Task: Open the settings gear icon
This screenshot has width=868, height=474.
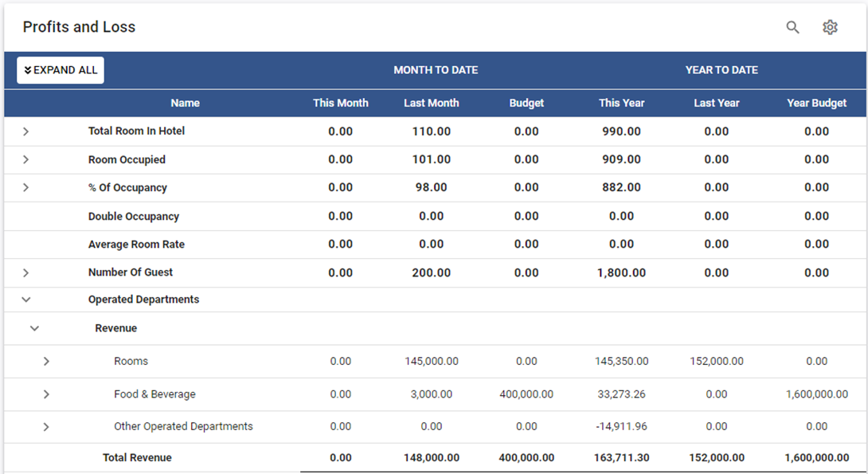Action: (x=830, y=27)
